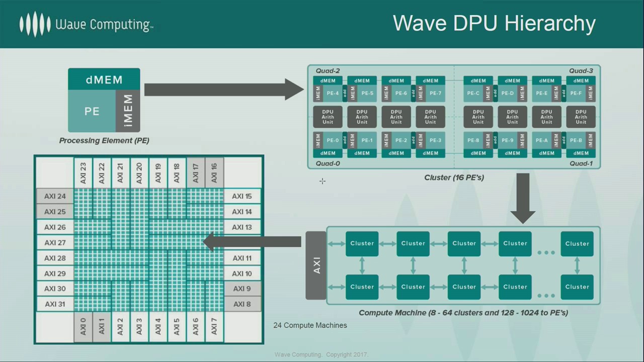Click the AXI 13 cell
Viewport: 644px width, 362px height.
click(x=242, y=227)
